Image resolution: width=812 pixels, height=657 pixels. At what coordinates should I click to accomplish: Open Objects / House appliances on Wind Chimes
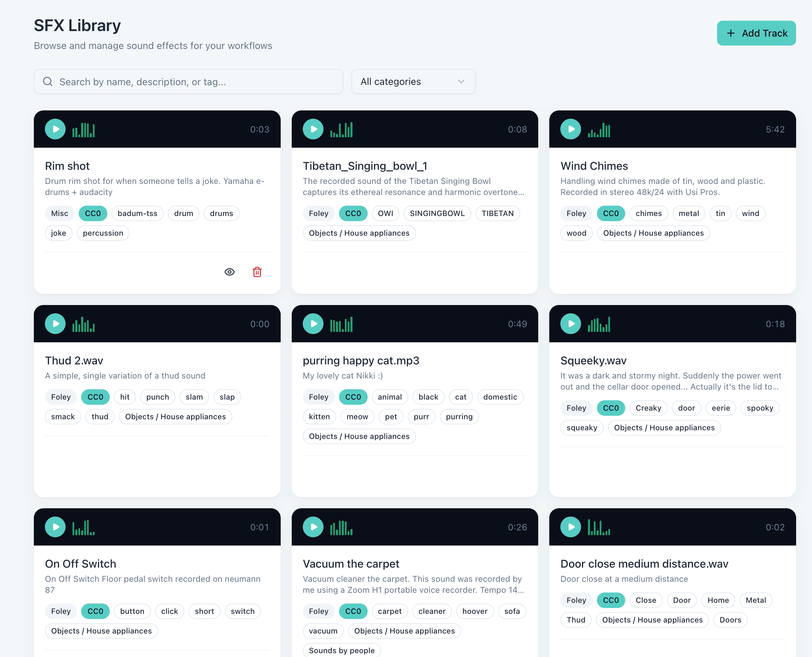[x=653, y=233]
